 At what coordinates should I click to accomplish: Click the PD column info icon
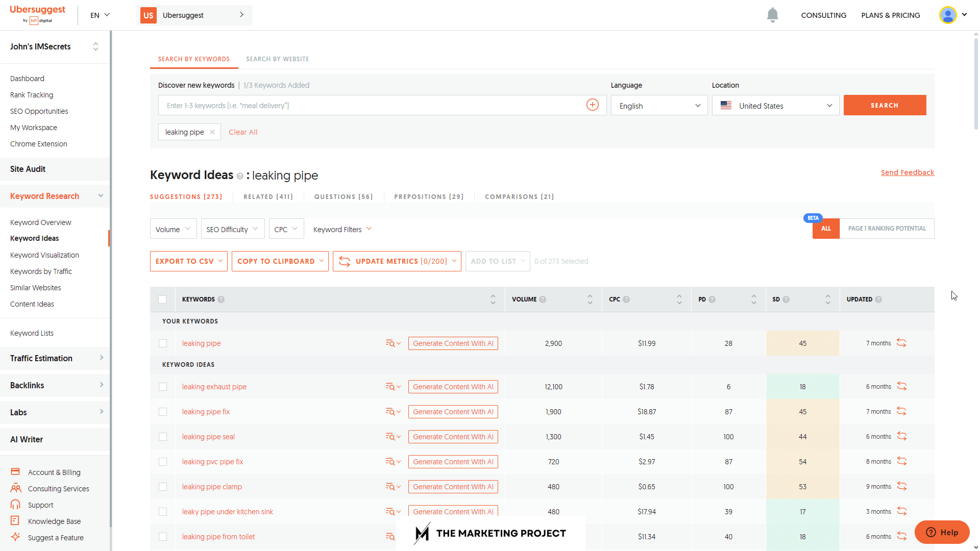(712, 299)
